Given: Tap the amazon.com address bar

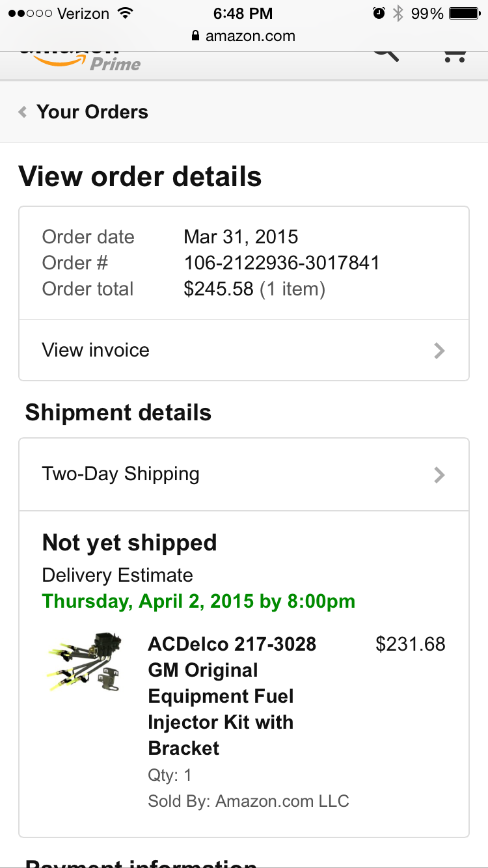Looking at the screenshot, I should (250, 36).
